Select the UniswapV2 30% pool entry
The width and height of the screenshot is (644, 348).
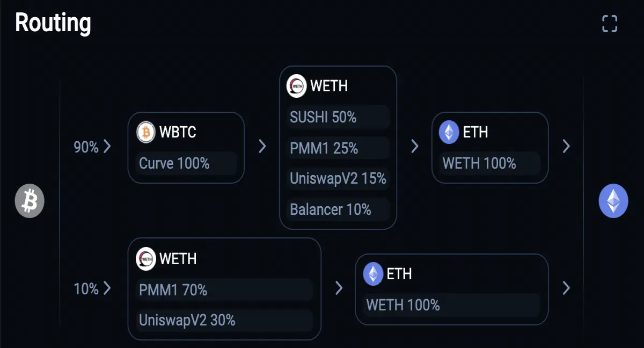(224, 321)
